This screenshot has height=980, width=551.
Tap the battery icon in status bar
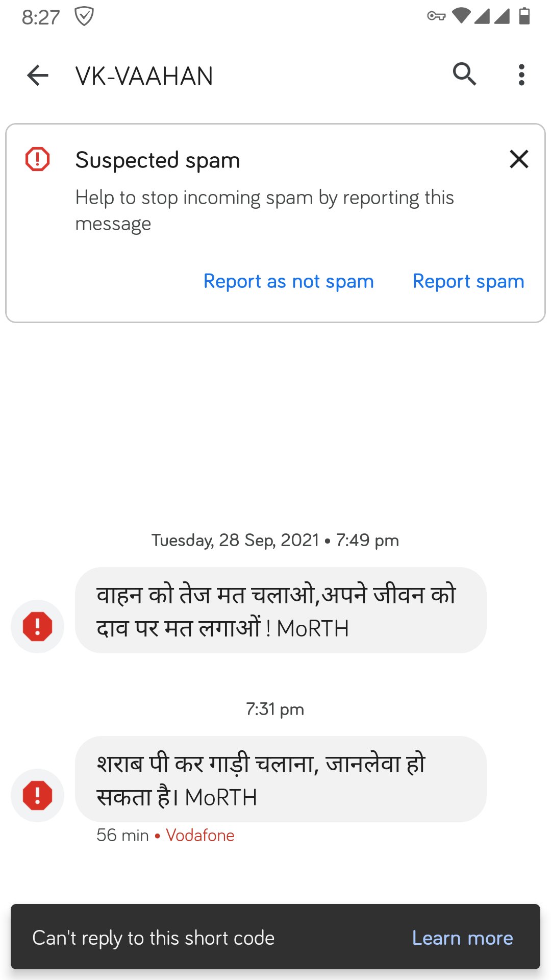tap(524, 16)
